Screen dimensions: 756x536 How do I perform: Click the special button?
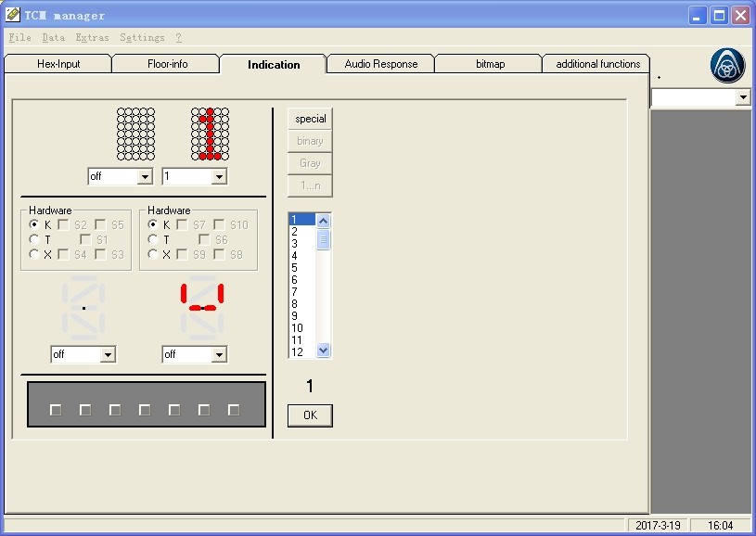pyautogui.click(x=310, y=118)
